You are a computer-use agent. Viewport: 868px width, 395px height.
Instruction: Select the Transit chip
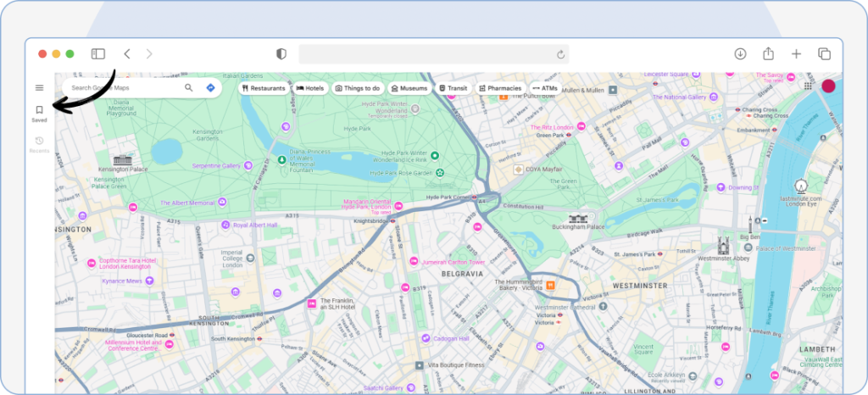point(453,88)
